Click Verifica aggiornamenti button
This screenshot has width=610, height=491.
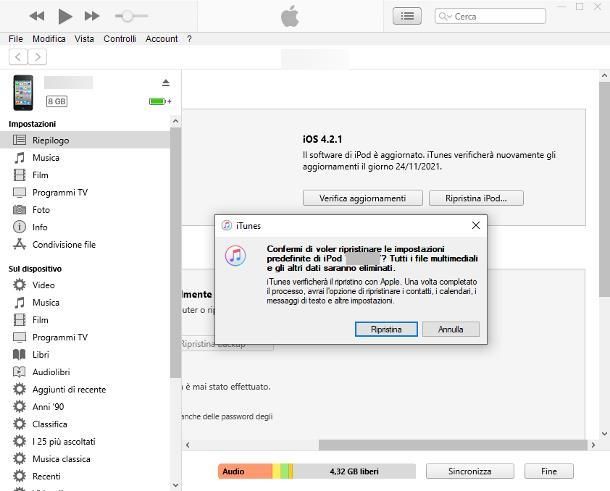pyautogui.click(x=363, y=198)
